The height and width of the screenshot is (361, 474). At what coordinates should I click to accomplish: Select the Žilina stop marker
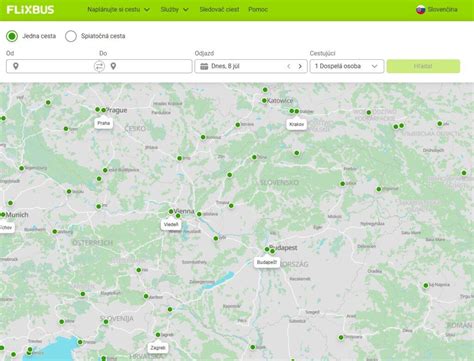[x=254, y=157]
